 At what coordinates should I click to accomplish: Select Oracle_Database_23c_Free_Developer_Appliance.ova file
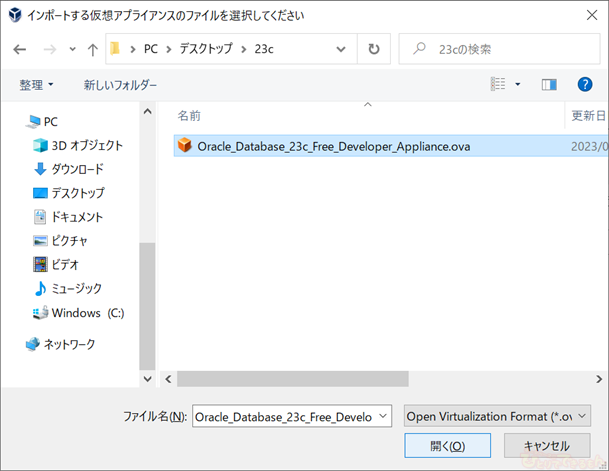pos(332,146)
